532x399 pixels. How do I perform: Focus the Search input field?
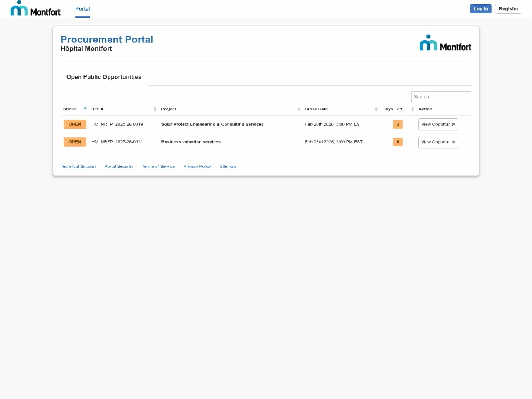[x=441, y=97]
